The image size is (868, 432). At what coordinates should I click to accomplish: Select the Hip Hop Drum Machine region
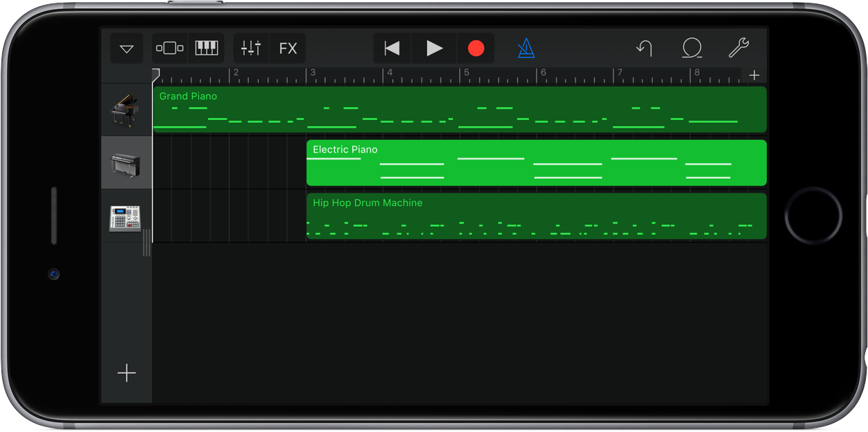point(537,216)
